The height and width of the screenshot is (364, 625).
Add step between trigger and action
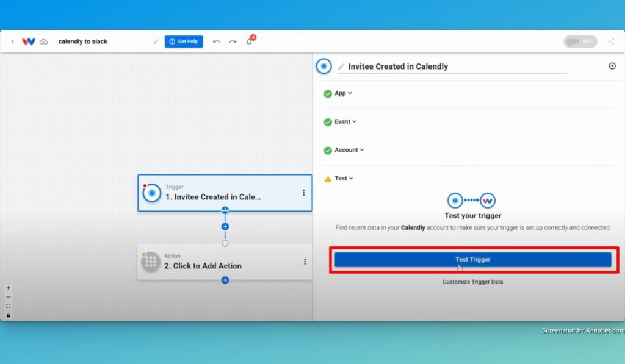point(225,227)
